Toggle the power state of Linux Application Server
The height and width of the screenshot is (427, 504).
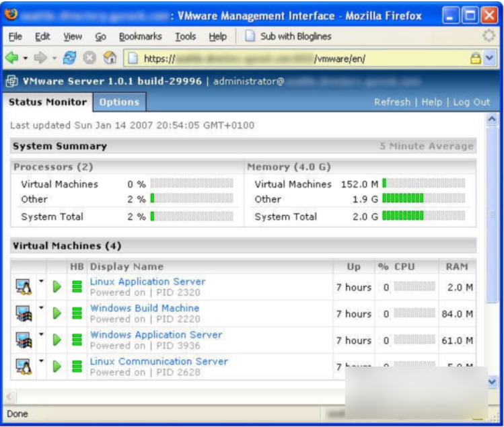(57, 286)
